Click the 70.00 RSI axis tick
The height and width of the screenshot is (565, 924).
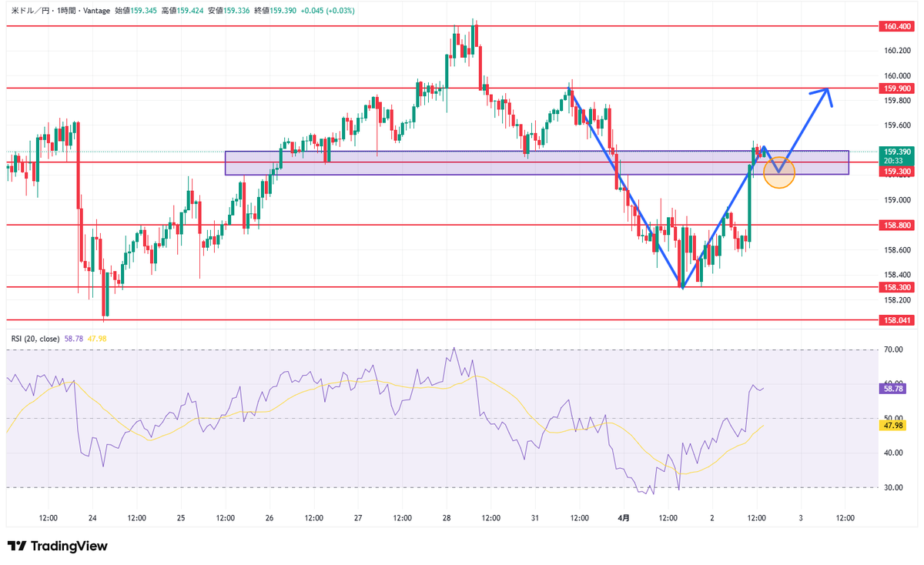tap(894, 349)
